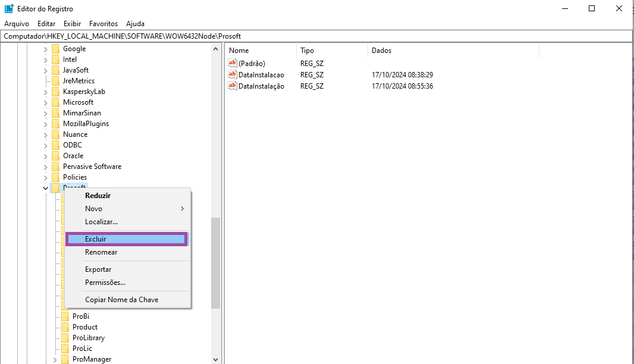Click the value 17/10/2024 08:38:29
This screenshot has width=634, height=364.
pos(402,75)
